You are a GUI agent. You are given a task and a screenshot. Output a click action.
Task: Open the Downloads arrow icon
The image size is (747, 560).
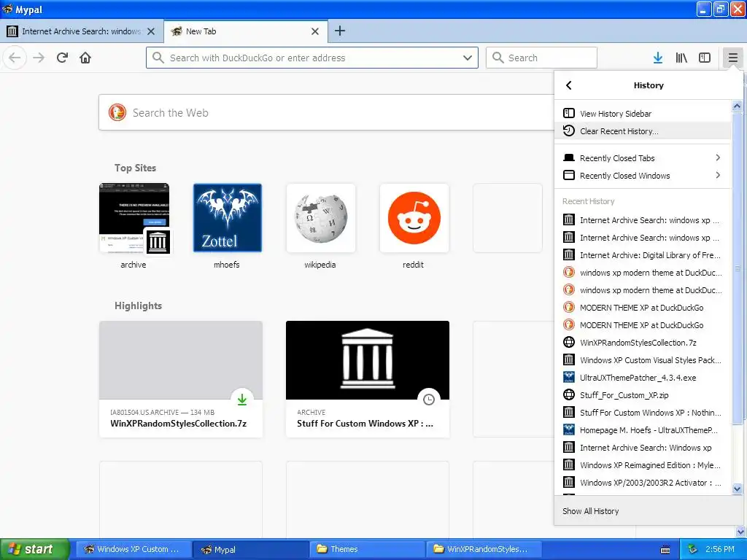click(x=658, y=58)
